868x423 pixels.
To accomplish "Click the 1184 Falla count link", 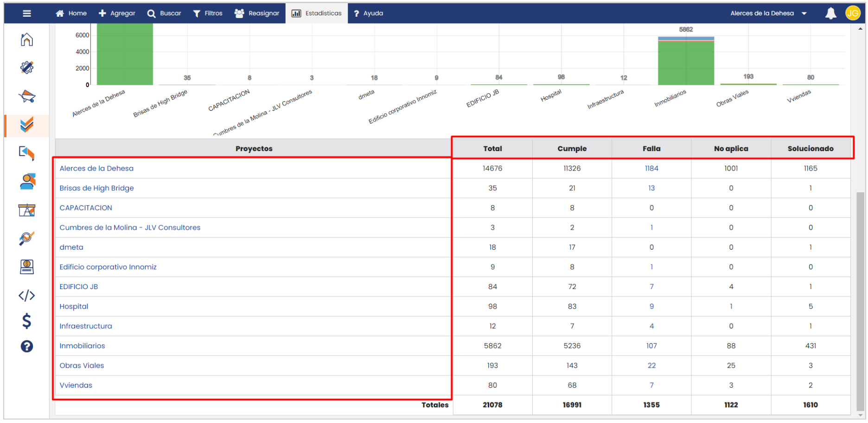I will pos(651,169).
